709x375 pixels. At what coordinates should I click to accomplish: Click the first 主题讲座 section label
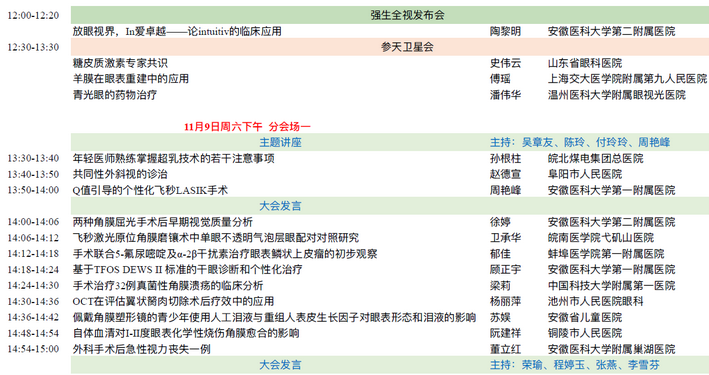click(x=280, y=142)
